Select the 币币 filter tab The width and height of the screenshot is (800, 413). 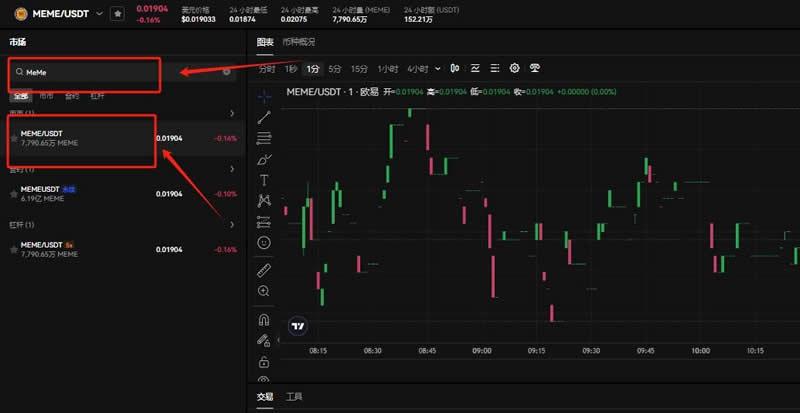[x=46, y=95]
